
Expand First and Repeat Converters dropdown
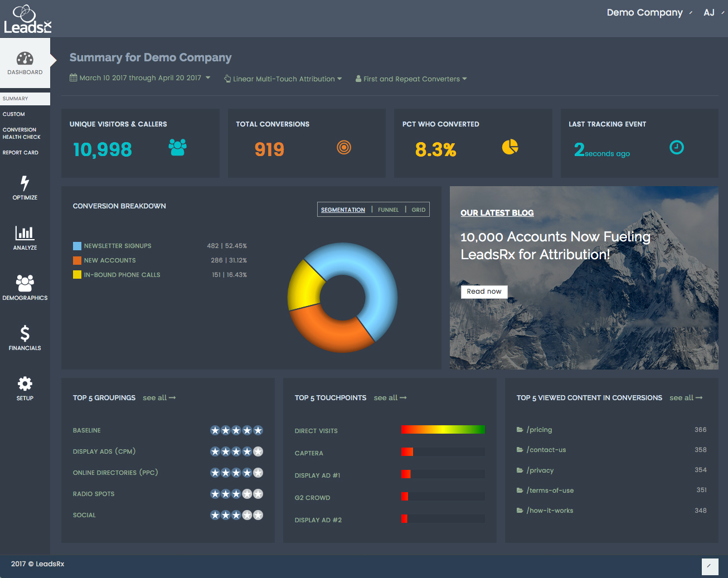click(411, 79)
